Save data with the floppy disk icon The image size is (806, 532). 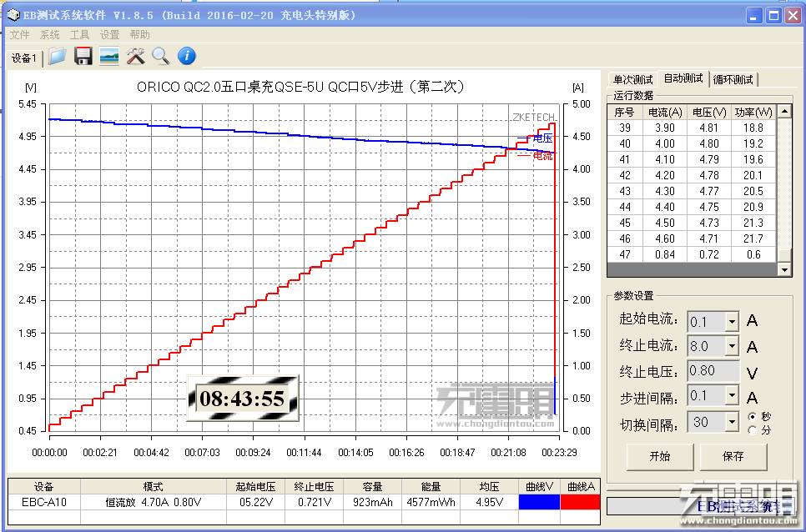[x=83, y=56]
